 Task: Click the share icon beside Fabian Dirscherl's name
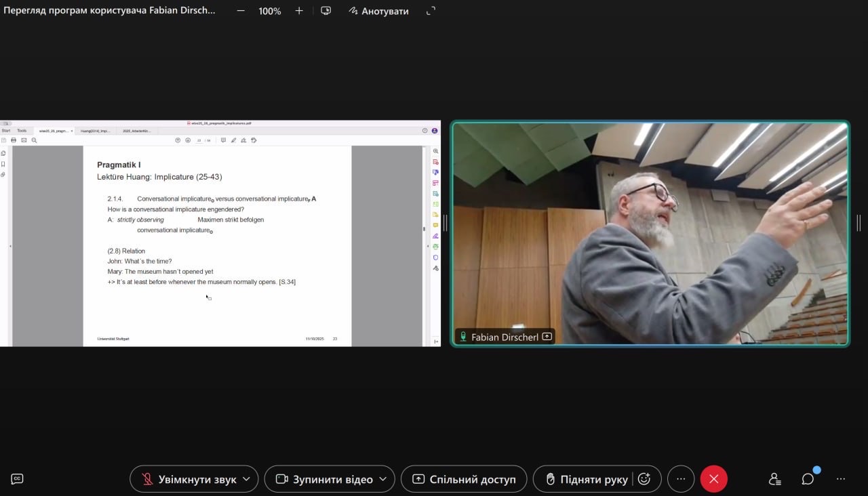pos(547,337)
